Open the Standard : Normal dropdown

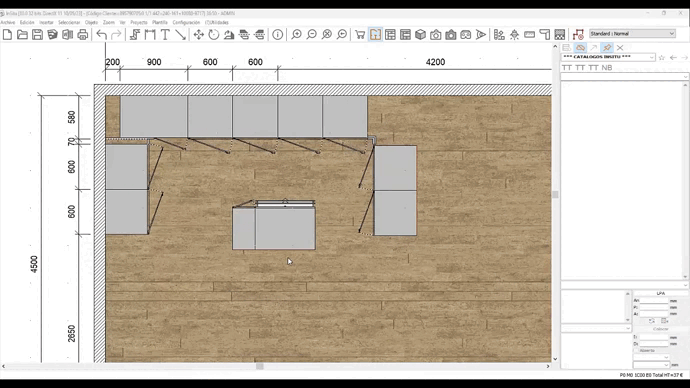coord(632,33)
